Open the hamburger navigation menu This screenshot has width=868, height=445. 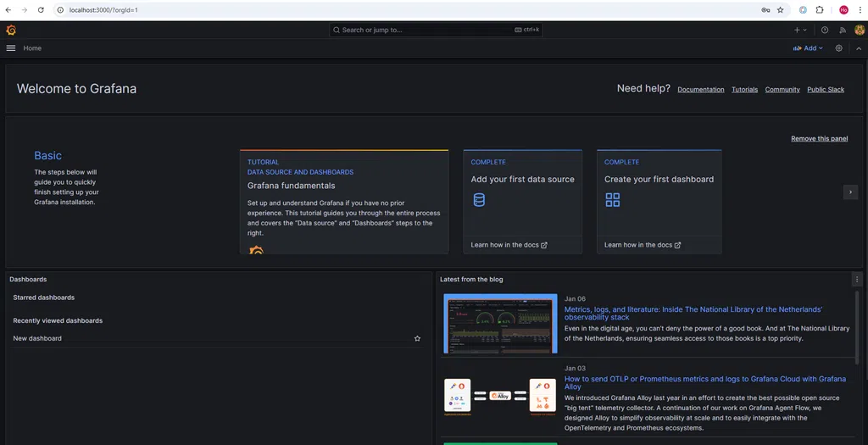click(10, 48)
